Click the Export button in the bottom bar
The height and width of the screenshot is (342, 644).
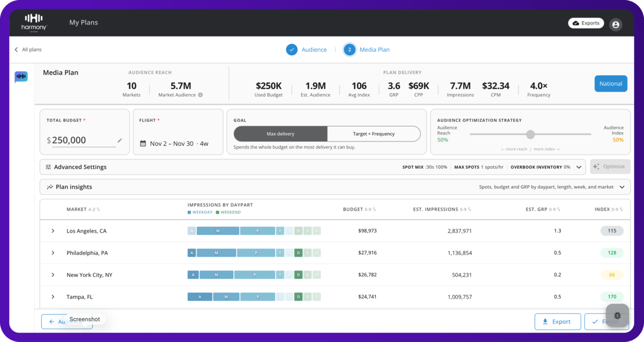(x=558, y=322)
